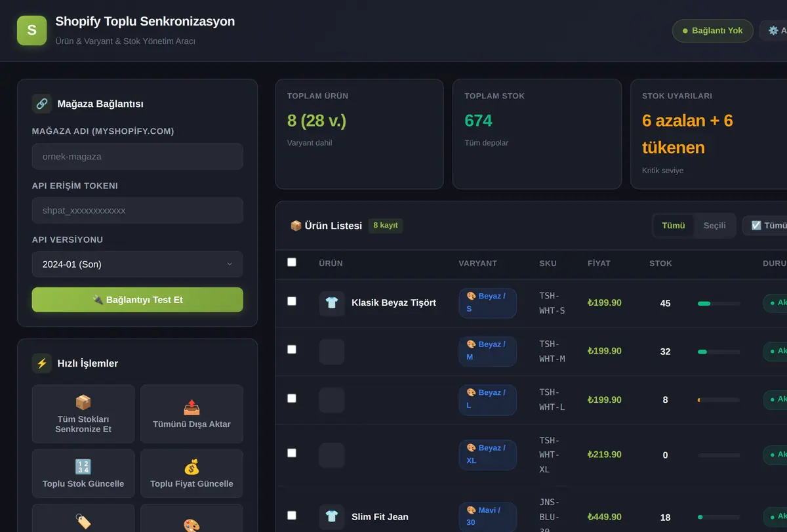Export everything with Tümünü Dışa Aktar
Screen dimensions: 787x532
point(192,414)
